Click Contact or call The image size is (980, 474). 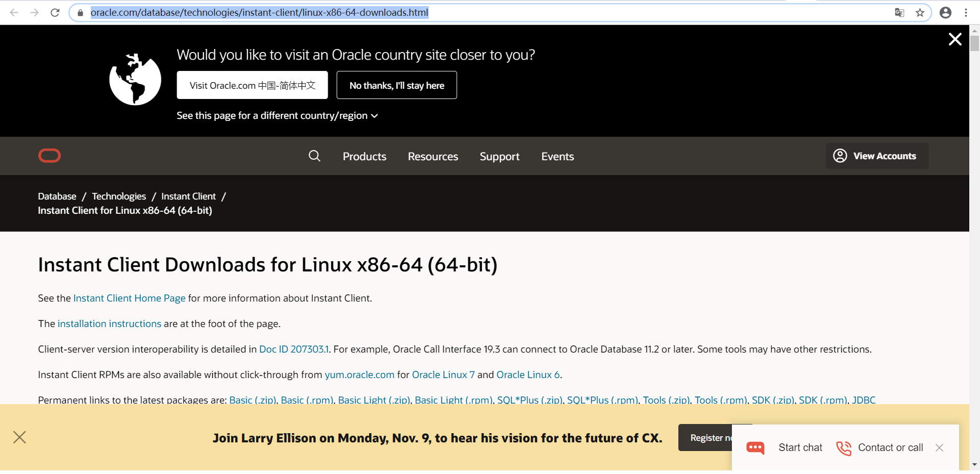[x=890, y=447]
